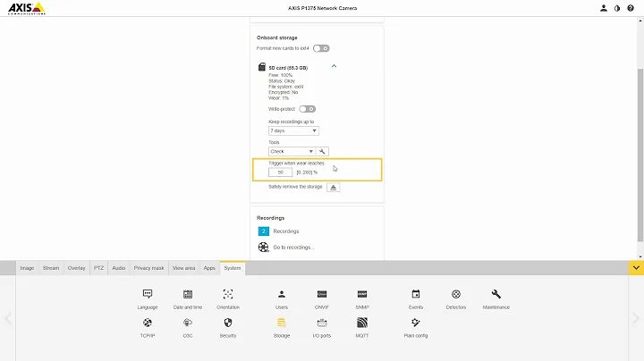Open the Tools Check dropdown

(x=292, y=151)
